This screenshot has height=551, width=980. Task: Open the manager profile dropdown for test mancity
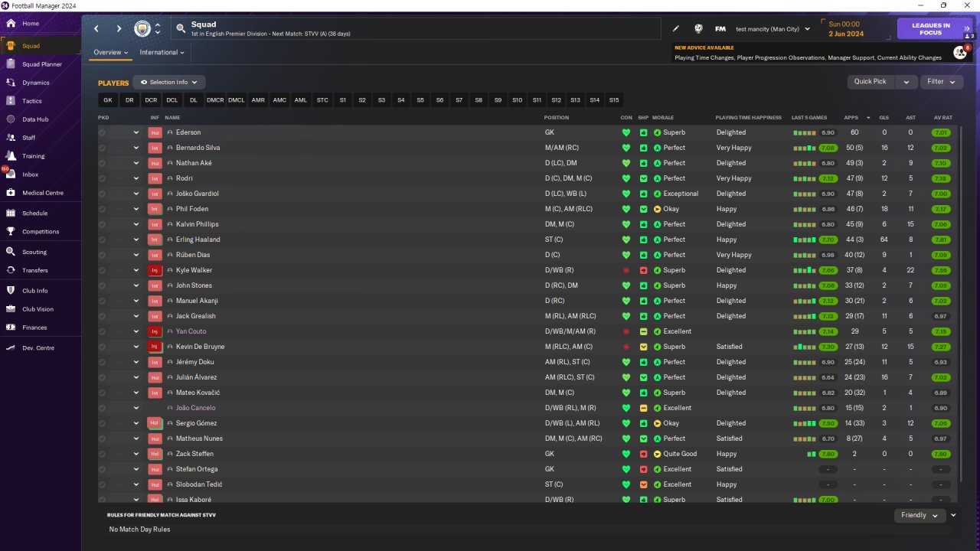773,29
